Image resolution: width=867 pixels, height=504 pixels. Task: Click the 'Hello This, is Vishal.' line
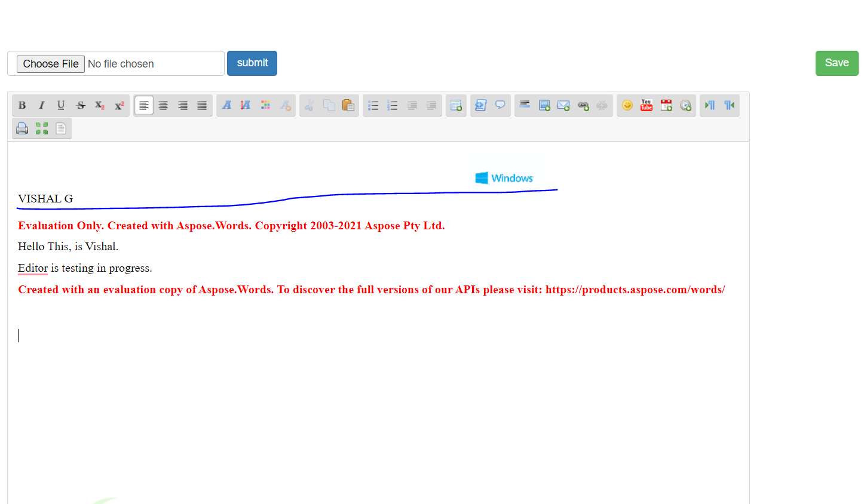pos(68,247)
